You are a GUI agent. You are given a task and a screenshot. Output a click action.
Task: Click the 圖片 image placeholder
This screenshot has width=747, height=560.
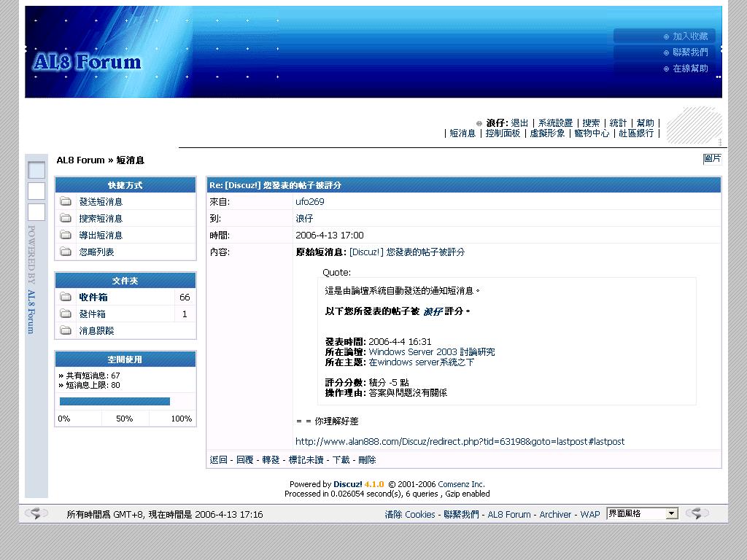click(x=712, y=159)
